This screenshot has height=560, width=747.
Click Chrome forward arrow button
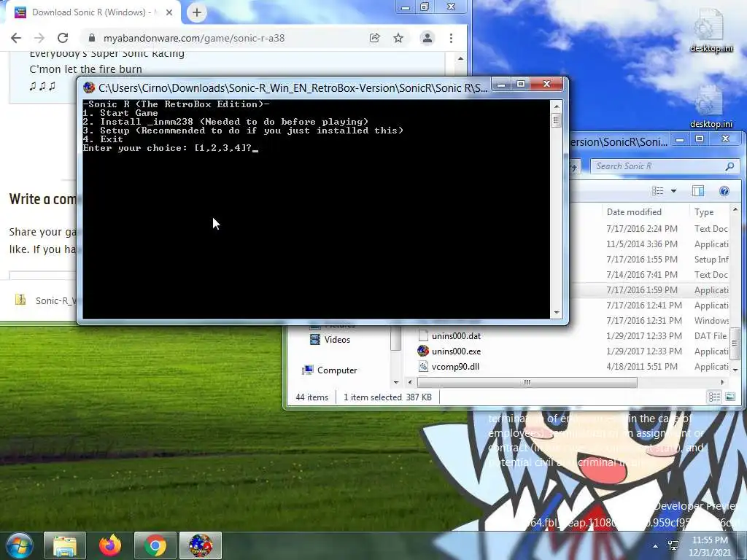coord(39,38)
